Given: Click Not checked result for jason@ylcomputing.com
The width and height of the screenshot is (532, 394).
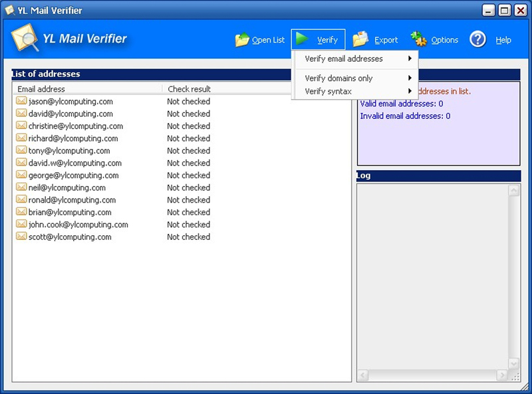Looking at the screenshot, I should (189, 102).
